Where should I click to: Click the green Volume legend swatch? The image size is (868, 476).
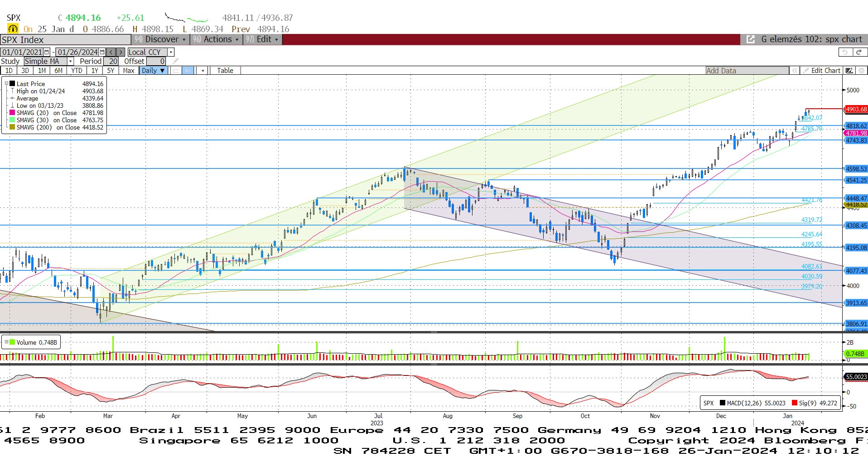click(x=12, y=342)
